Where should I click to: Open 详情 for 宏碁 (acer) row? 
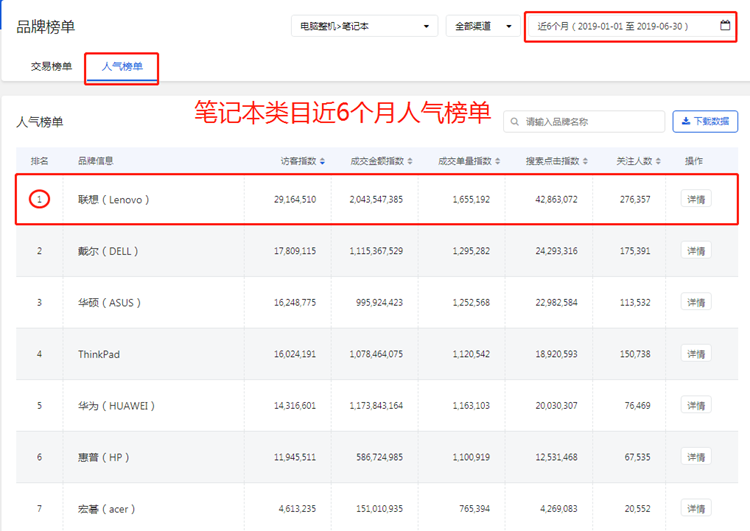[696, 509]
